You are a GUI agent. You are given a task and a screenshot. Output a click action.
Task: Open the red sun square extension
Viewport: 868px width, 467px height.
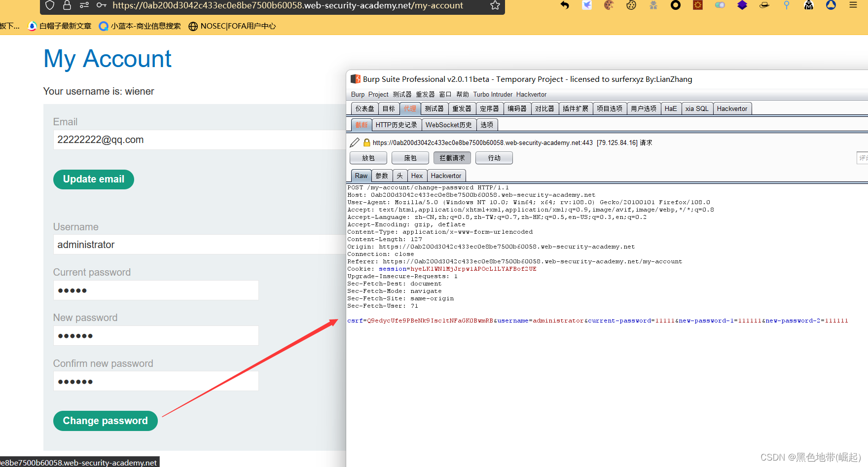point(698,5)
